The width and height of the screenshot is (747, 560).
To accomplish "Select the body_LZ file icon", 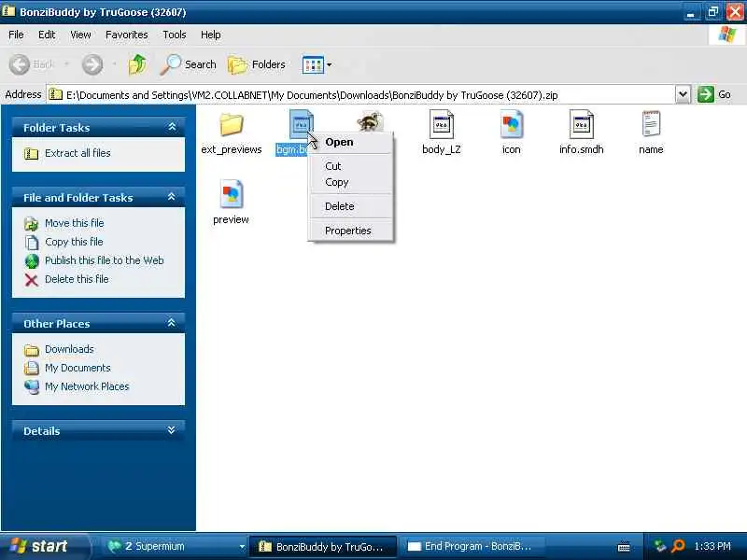I will pos(441,124).
